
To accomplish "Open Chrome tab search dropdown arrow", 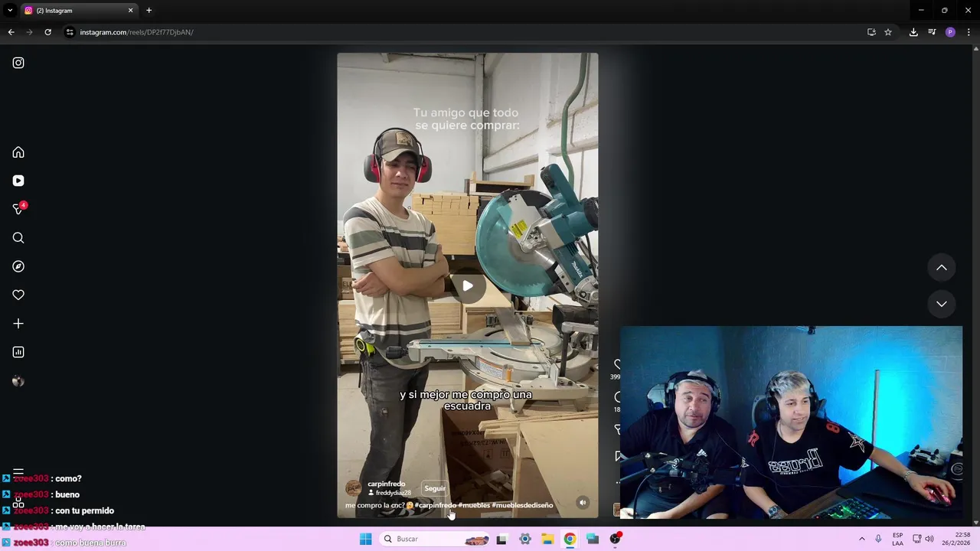I will [10, 10].
